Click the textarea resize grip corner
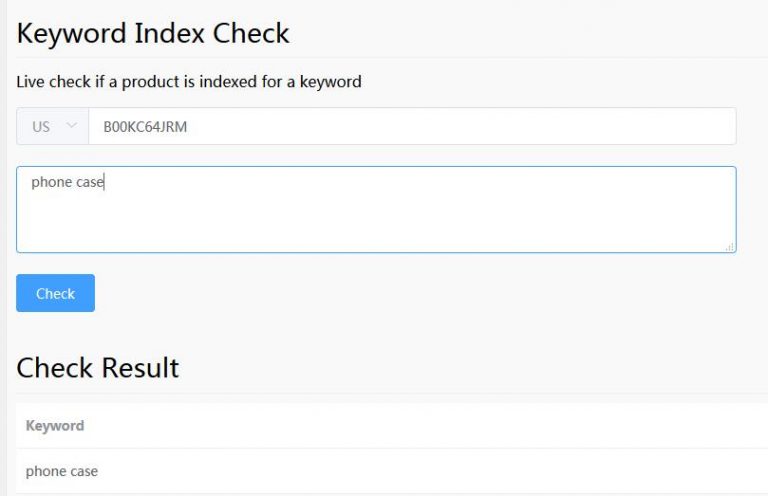This screenshot has width=768, height=496. tap(730, 247)
